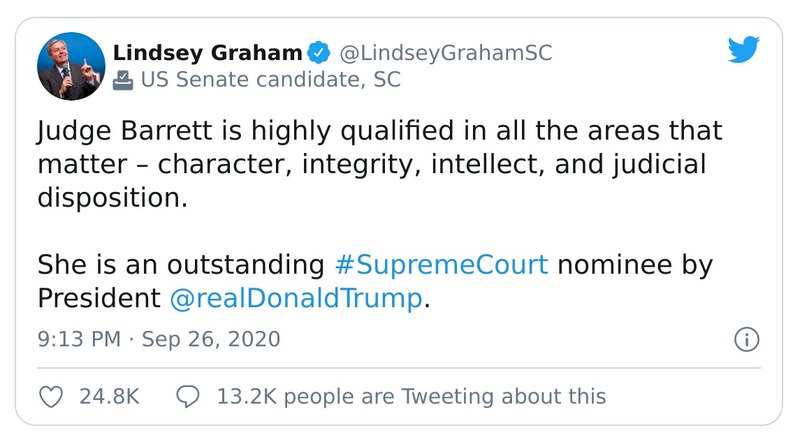
Task: Open Lindsey Graham's profile picture
Action: [71, 66]
